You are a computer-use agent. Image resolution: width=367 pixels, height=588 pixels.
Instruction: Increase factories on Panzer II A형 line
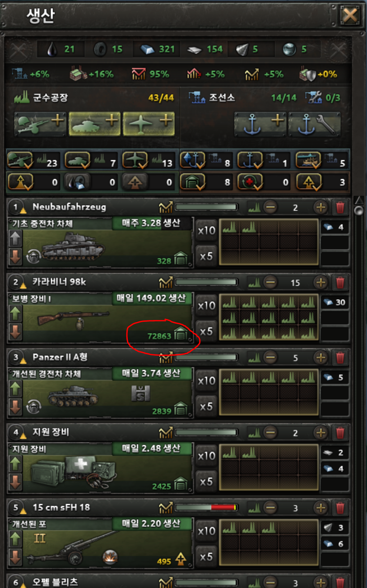[320, 358]
